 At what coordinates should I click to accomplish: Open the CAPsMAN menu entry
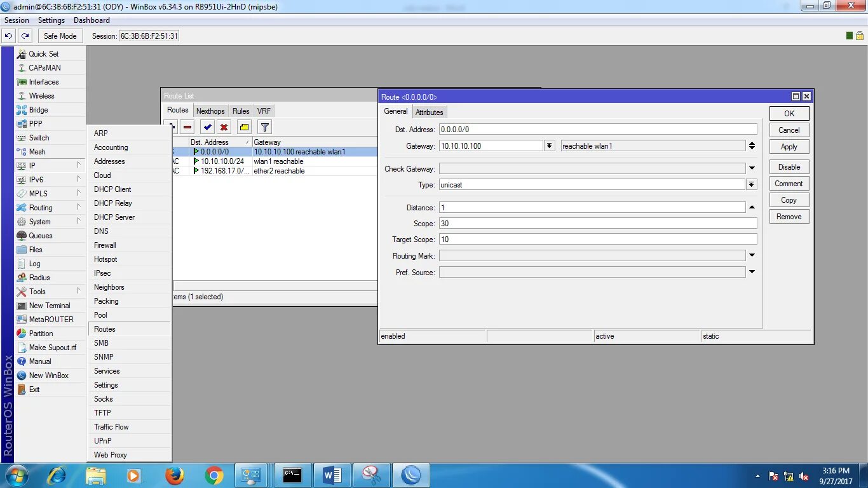click(x=50, y=68)
